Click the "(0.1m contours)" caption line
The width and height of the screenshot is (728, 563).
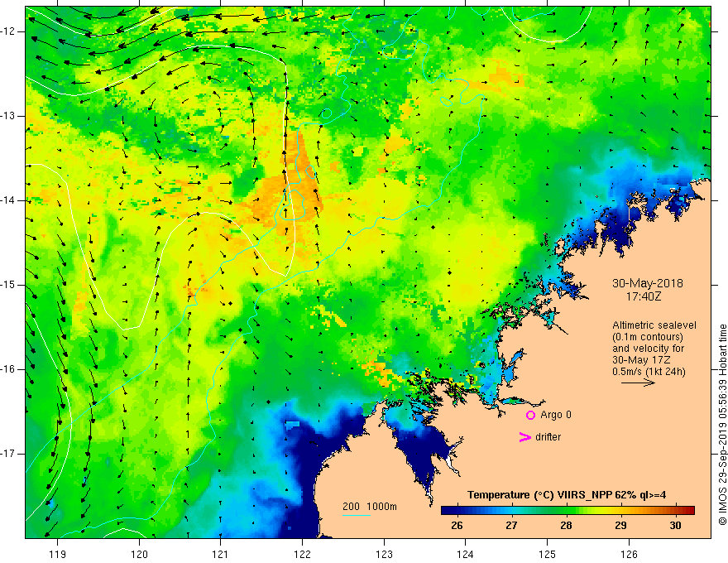[648, 337]
